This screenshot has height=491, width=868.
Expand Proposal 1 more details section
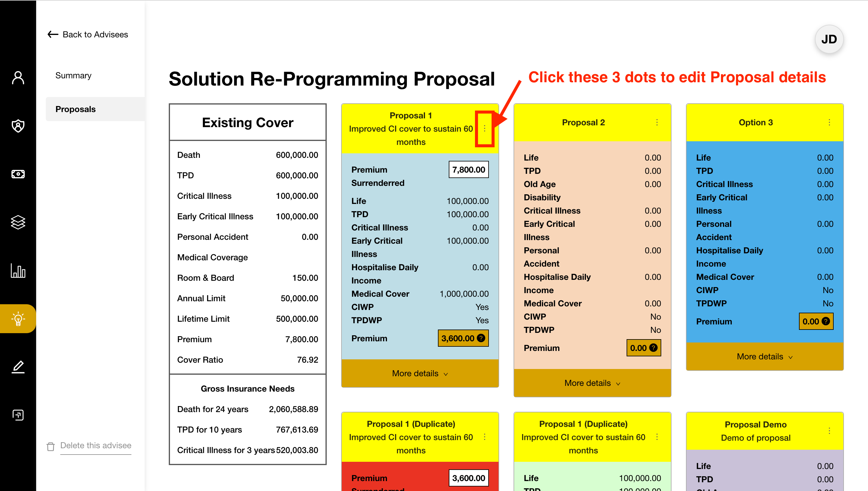point(420,373)
